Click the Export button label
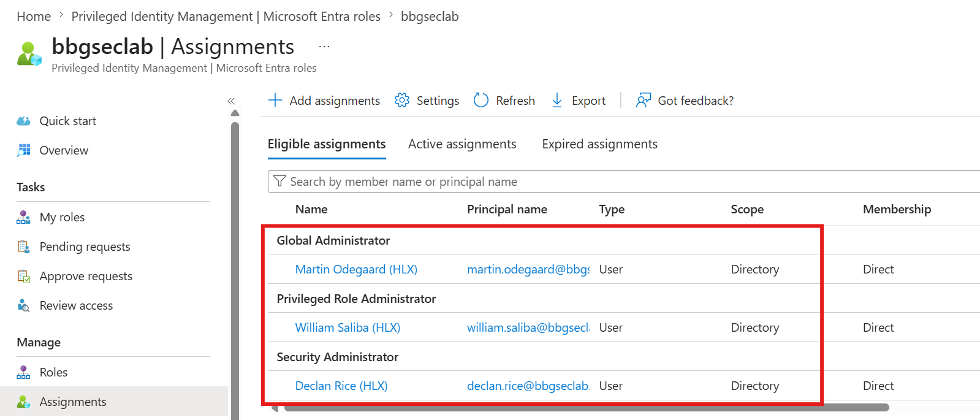980x420 pixels. [588, 101]
